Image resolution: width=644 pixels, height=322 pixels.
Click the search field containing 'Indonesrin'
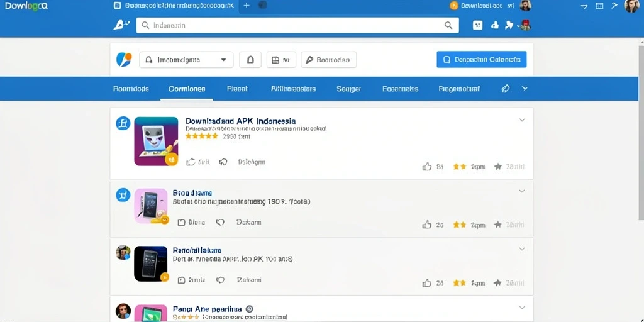tap(297, 25)
